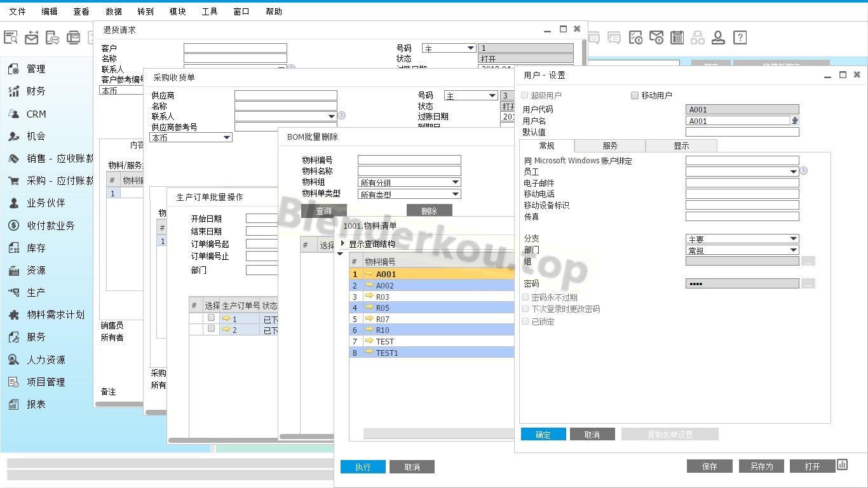This screenshot has width=868, height=488.
Task: Tick checkbox for production order 2
Action: pos(212,329)
